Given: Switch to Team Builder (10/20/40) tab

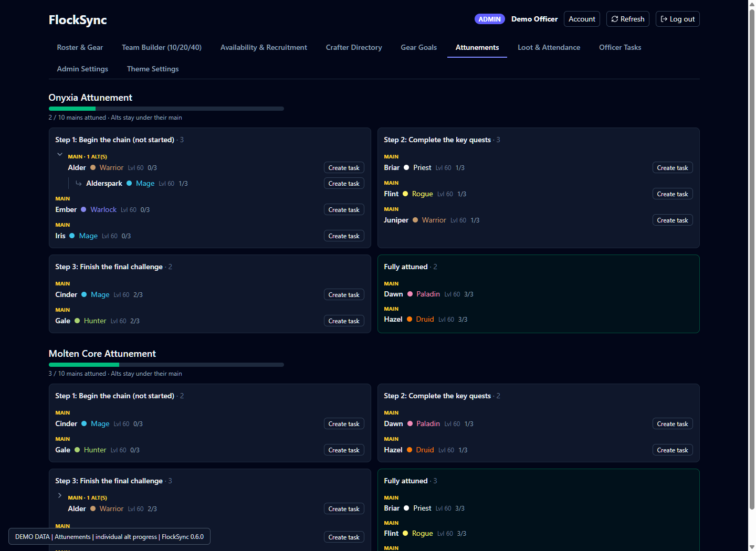Looking at the screenshot, I should coord(162,47).
